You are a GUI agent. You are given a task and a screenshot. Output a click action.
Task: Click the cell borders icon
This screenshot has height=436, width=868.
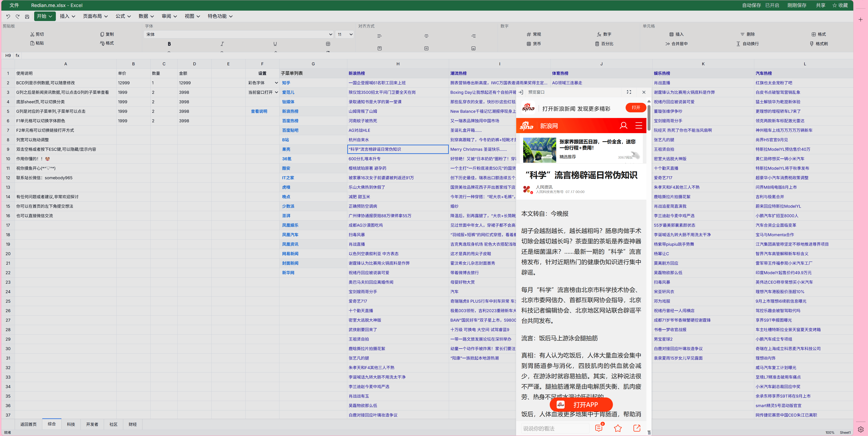pyautogui.click(x=328, y=44)
